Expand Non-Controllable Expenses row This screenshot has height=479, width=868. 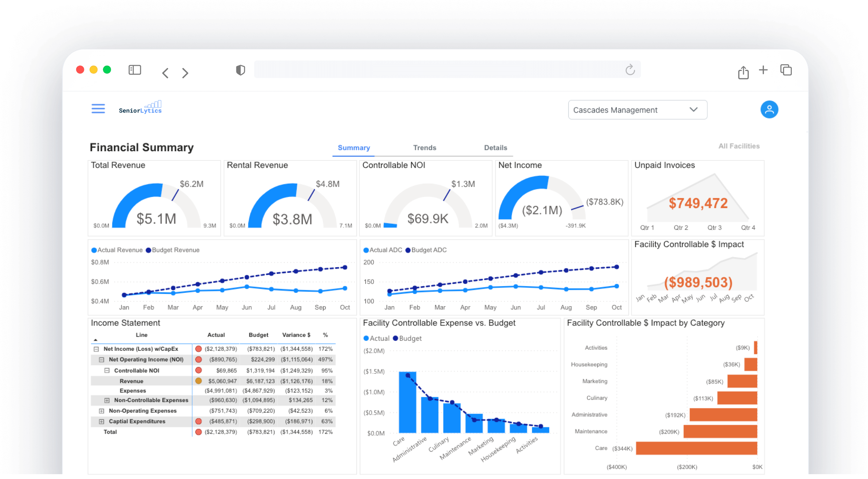(107, 400)
